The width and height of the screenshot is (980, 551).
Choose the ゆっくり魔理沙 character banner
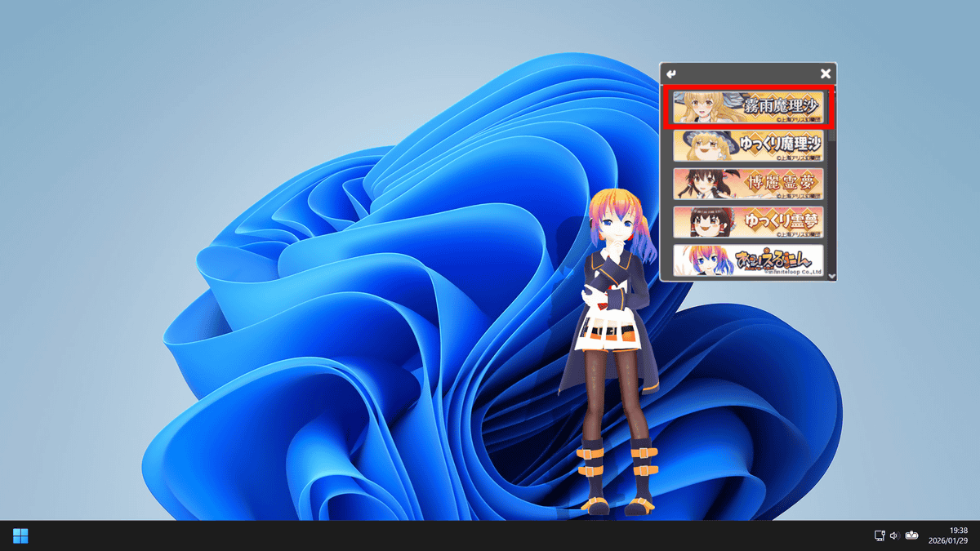(x=748, y=145)
